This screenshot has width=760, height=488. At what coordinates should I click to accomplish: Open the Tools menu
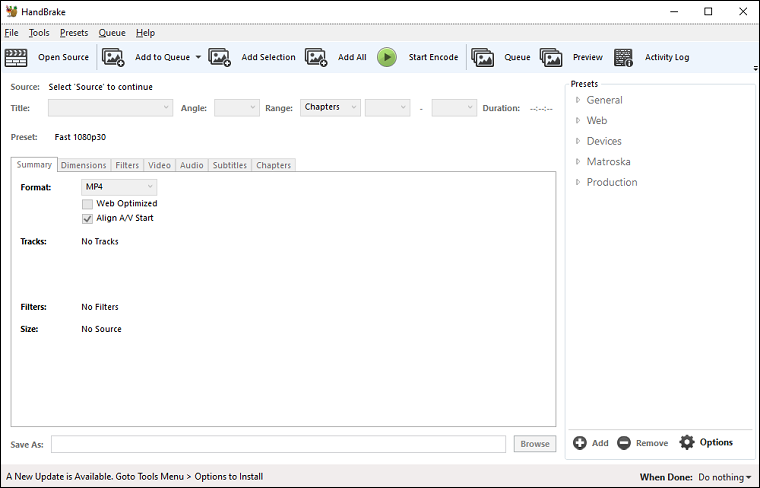coord(39,33)
